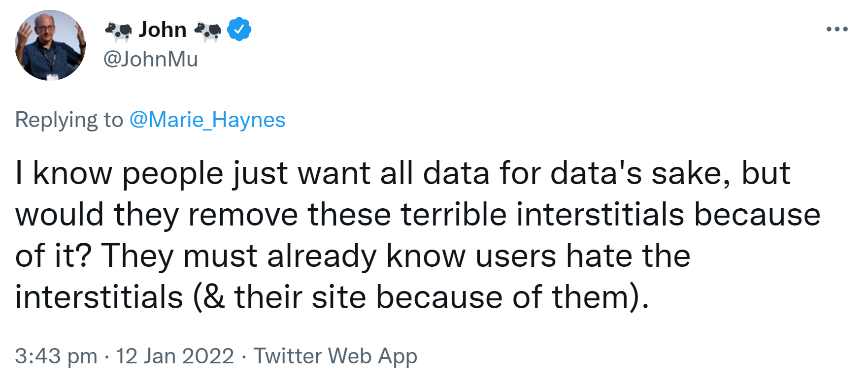The width and height of the screenshot is (868, 386).
Task: Click the ampersand symbol in the tweet
Action: (x=214, y=297)
